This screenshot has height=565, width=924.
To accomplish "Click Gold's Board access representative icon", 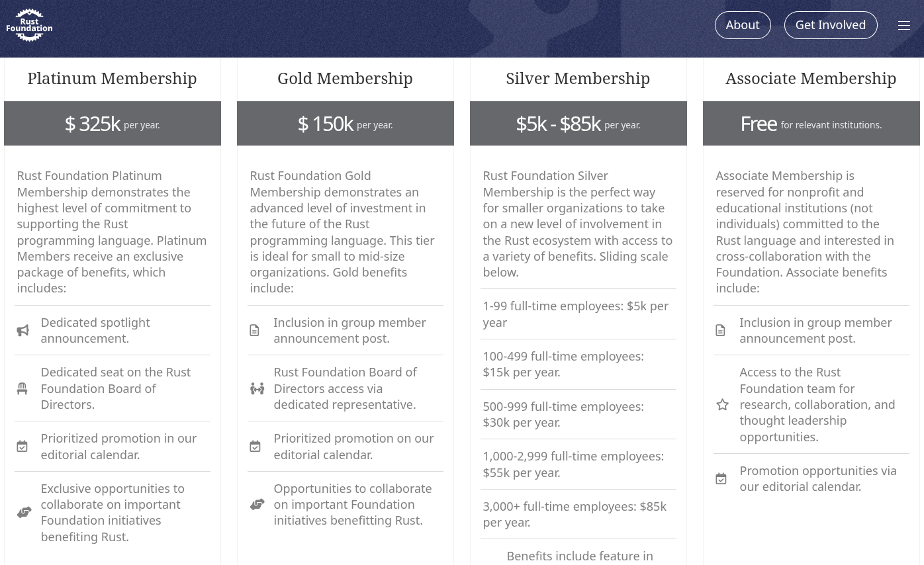I will 257,388.
